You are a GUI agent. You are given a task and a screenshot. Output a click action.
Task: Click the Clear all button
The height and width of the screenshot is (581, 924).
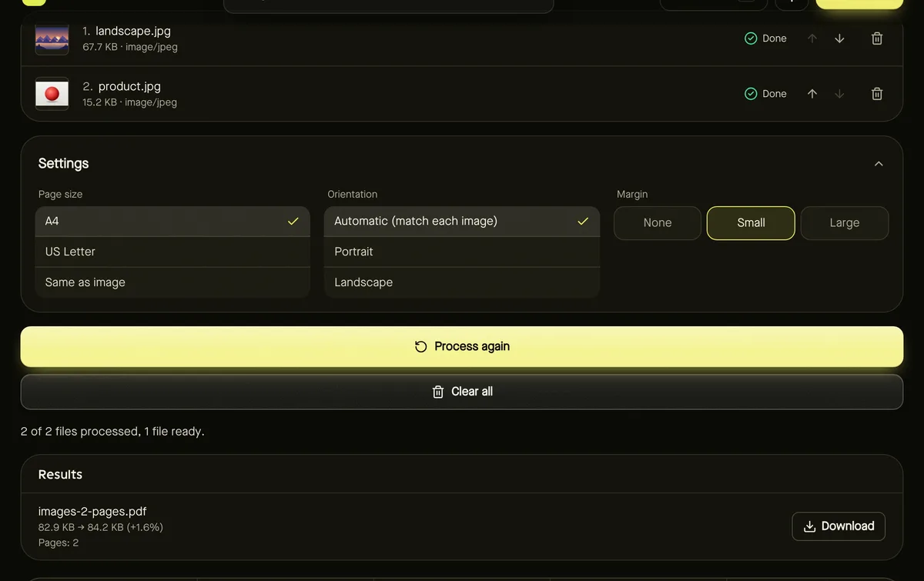462,392
